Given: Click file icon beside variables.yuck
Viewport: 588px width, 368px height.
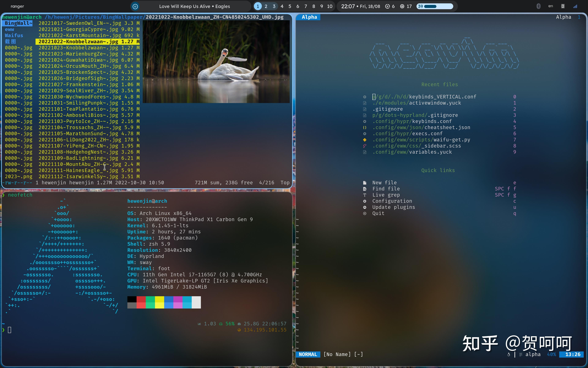Looking at the screenshot, I should [x=364, y=152].
